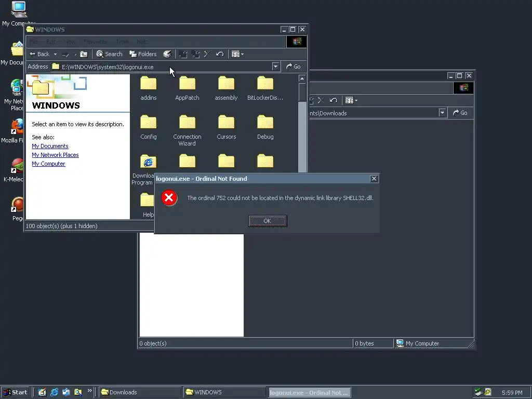Follow the My Network Places link

[x=55, y=155]
